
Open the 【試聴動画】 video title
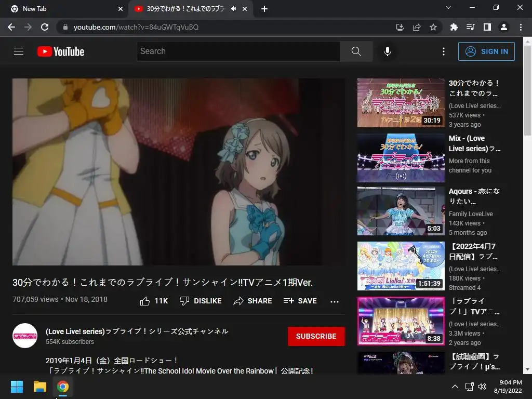coord(474,362)
